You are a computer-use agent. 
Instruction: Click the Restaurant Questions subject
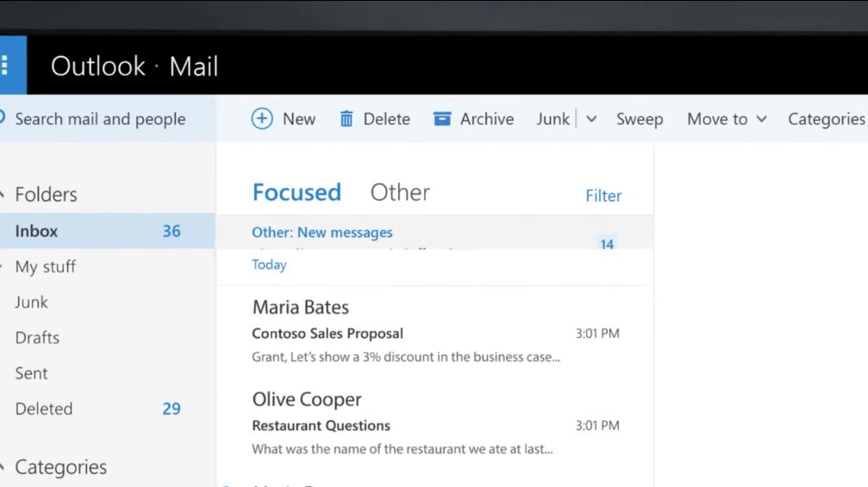pyautogui.click(x=321, y=426)
